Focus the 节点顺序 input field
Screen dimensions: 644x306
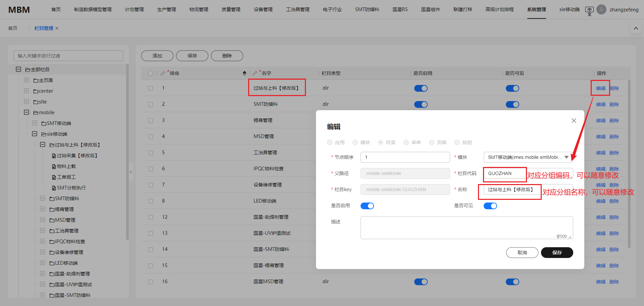405,157
